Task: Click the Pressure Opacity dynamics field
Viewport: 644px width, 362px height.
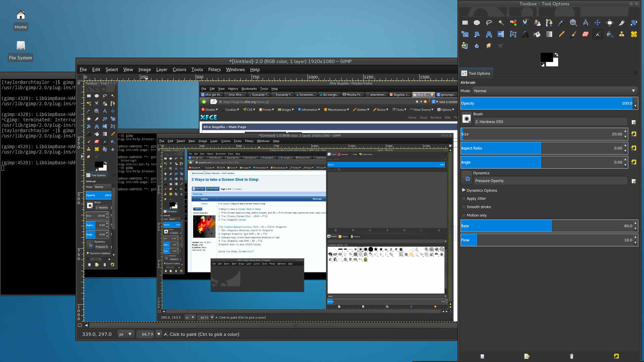Action: (550, 181)
